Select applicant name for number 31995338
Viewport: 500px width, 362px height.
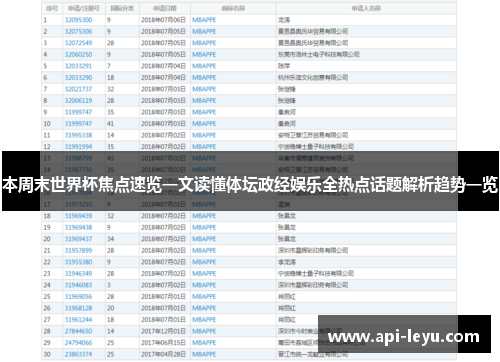point(313,135)
